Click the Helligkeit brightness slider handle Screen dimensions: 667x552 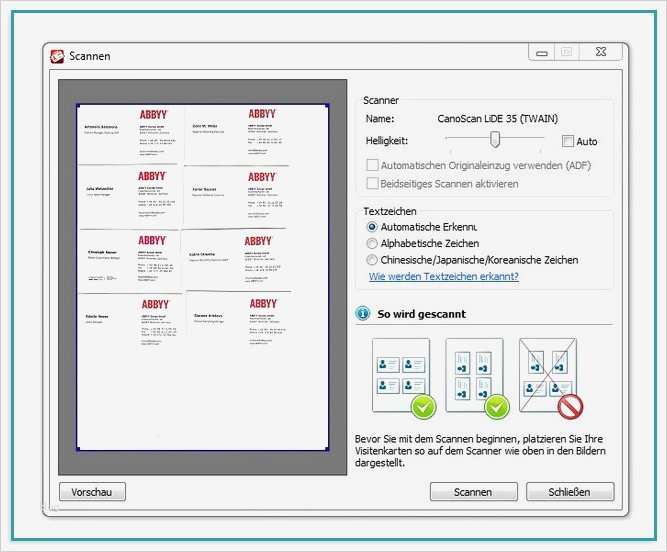point(494,139)
